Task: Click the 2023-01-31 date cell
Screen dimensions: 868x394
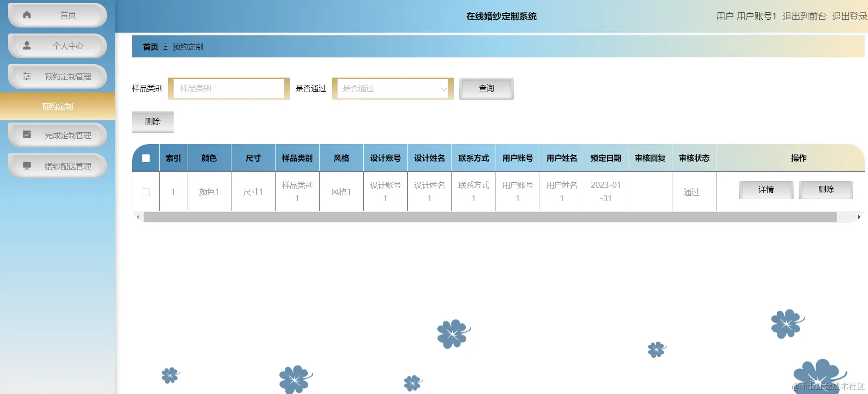Action: 606,191
